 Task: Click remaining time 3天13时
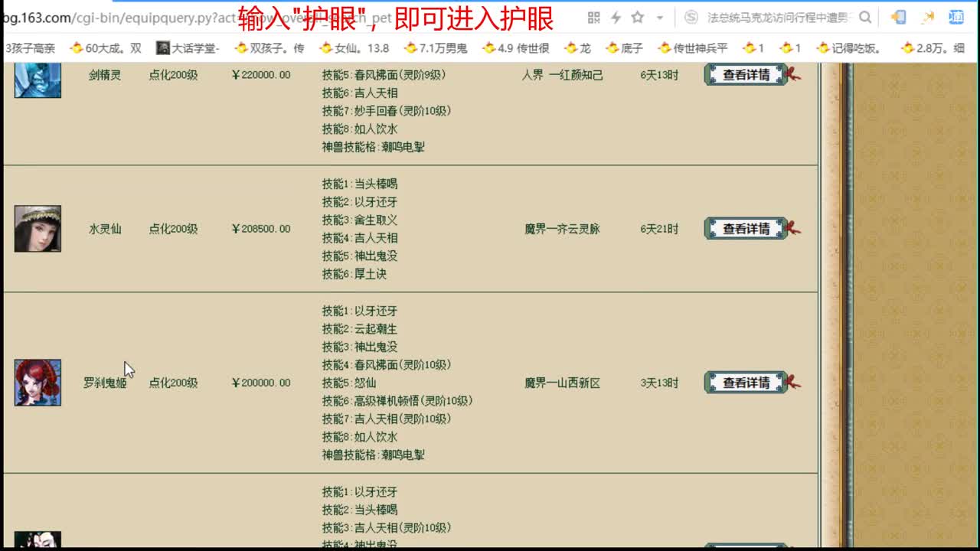click(x=659, y=383)
